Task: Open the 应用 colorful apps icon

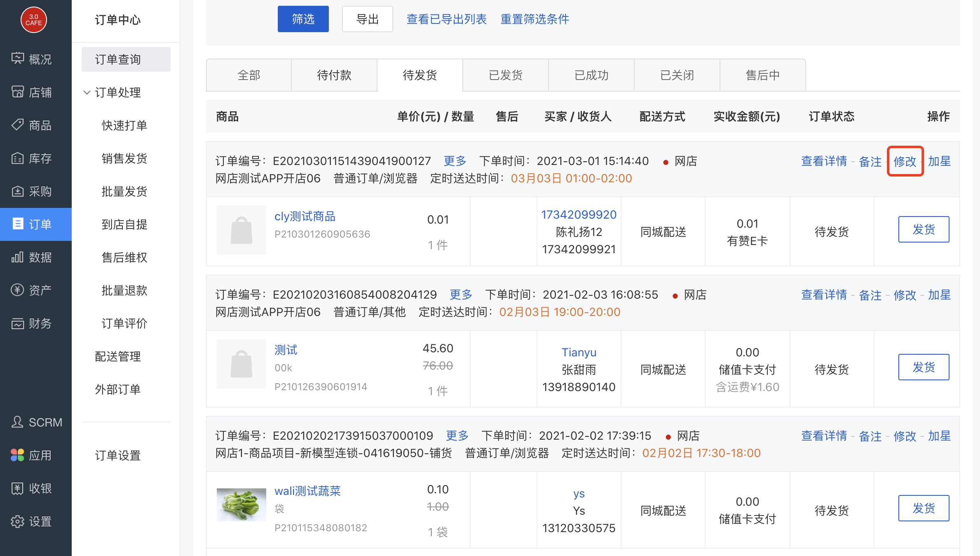Action: coord(18,455)
